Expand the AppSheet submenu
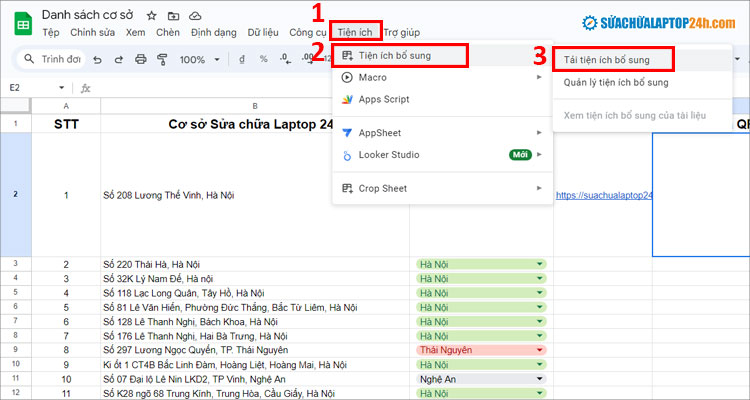The width and height of the screenshot is (750, 400). [x=442, y=133]
